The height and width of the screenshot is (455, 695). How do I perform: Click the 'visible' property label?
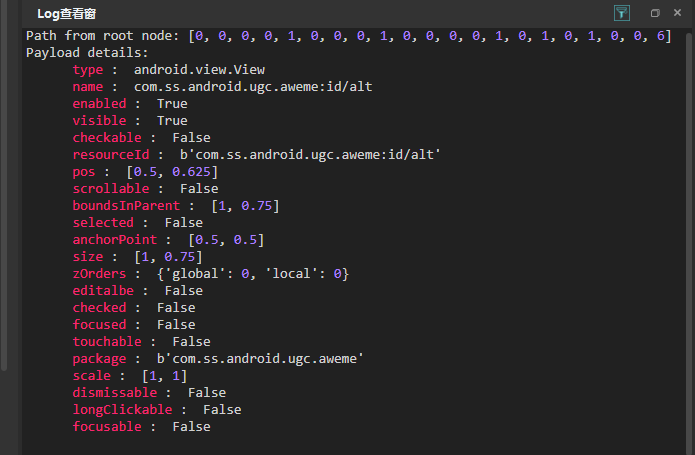(x=99, y=121)
